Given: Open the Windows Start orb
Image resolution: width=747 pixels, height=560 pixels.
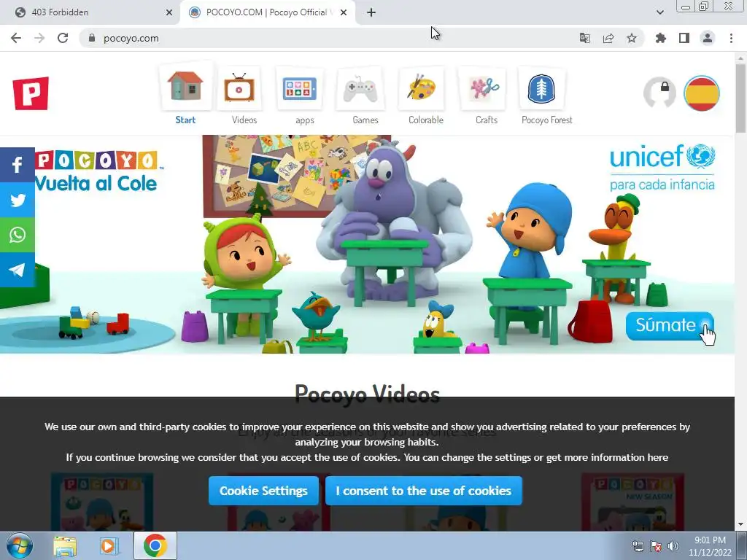Looking at the screenshot, I should click(x=19, y=545).
